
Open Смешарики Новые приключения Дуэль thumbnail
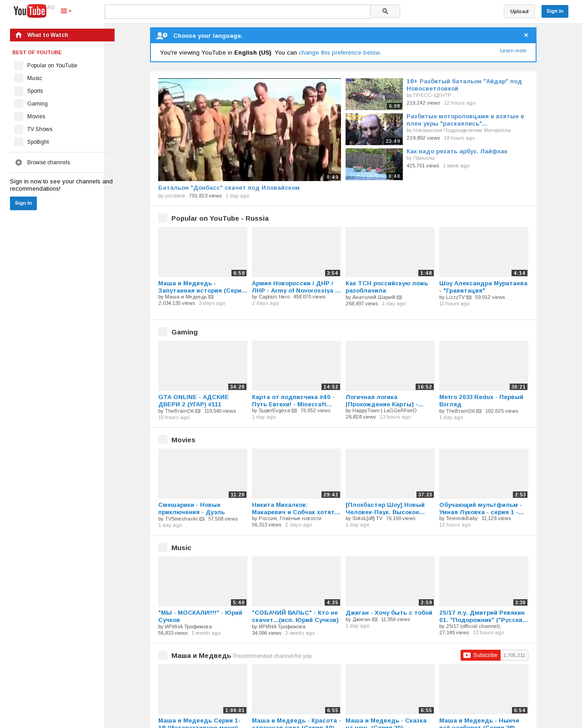[203, 474]
